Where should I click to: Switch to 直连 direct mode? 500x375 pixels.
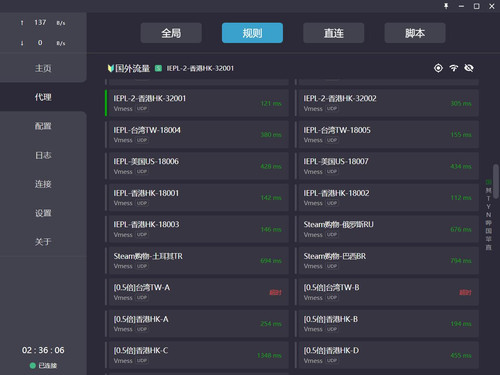pyautogui.click(x=333, y=33)
